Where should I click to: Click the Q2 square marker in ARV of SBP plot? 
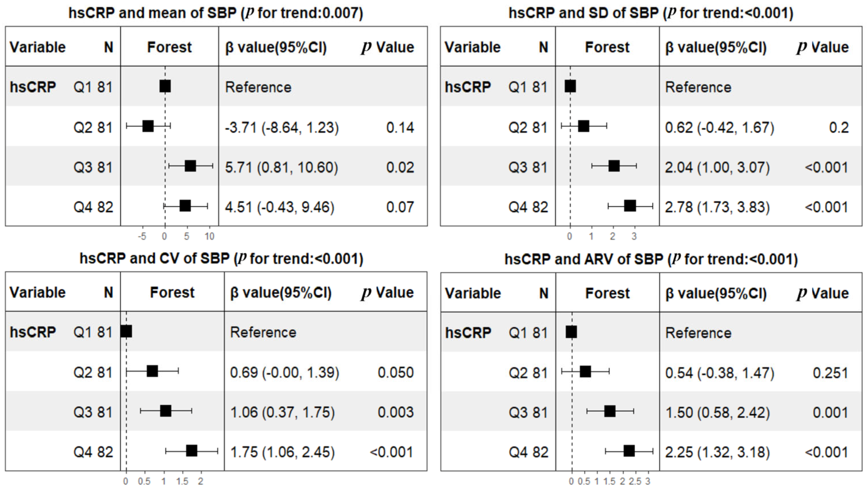pos(585,372)
